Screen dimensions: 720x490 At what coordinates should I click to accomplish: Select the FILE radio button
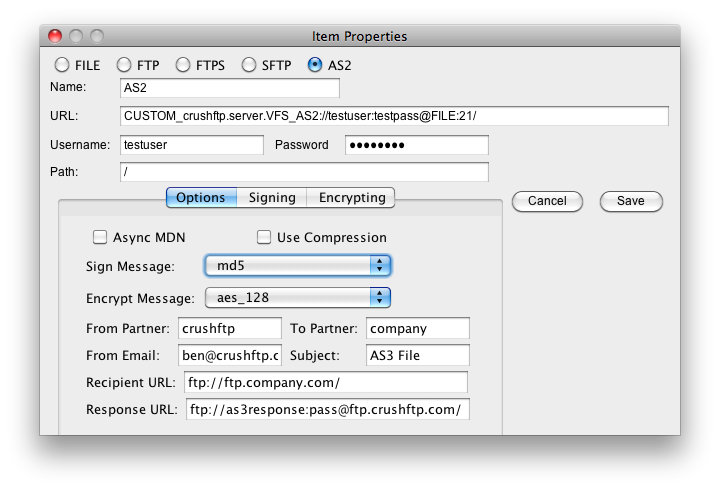click(62, 65)
